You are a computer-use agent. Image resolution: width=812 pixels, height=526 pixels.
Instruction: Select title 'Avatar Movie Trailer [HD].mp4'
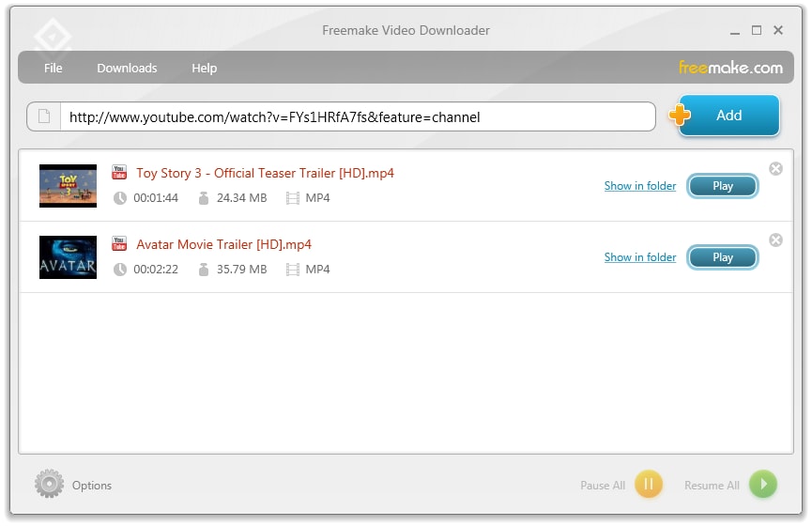(x=223, y=244)
